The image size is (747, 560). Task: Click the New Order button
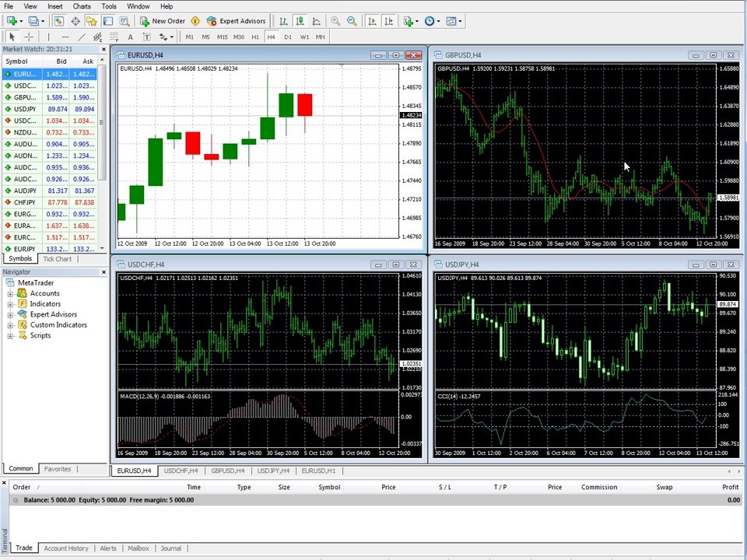click(x=163, y=21)
